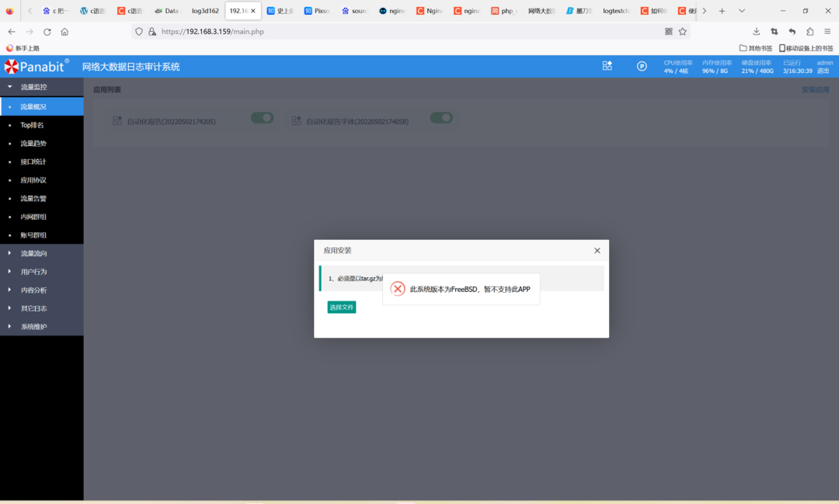Switch to the log3d162 tab

tap(205, 11)
